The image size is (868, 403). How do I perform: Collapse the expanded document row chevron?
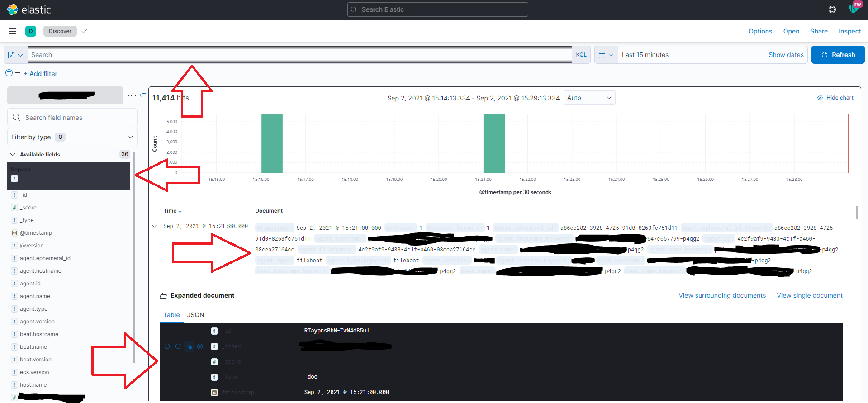tap(154, 226)
